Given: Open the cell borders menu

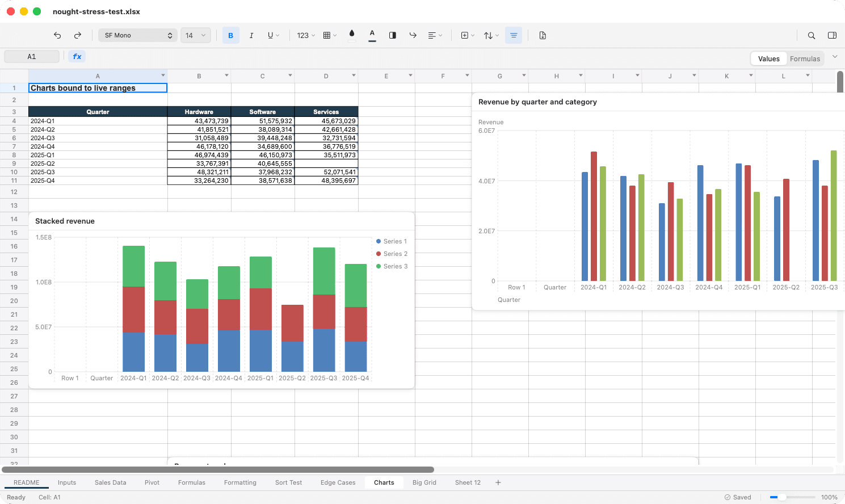Looking at the screenshot, I should [x=330, y=35].
